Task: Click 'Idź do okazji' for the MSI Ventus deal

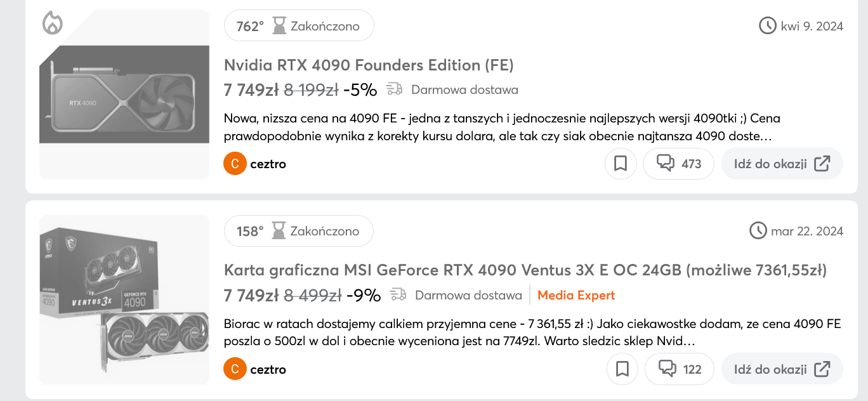Action: pyautogui.click(x=782, y=369)
